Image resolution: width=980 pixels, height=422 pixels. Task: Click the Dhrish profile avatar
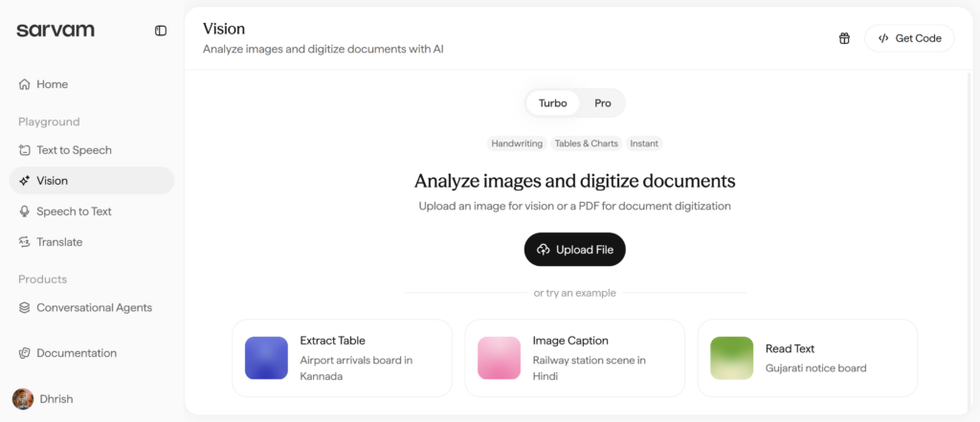(x=22, y=399)
